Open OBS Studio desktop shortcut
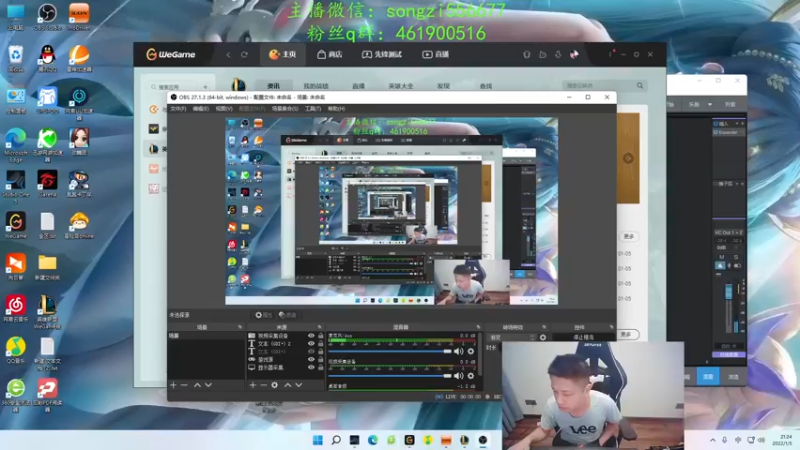 tap(47, 16)
